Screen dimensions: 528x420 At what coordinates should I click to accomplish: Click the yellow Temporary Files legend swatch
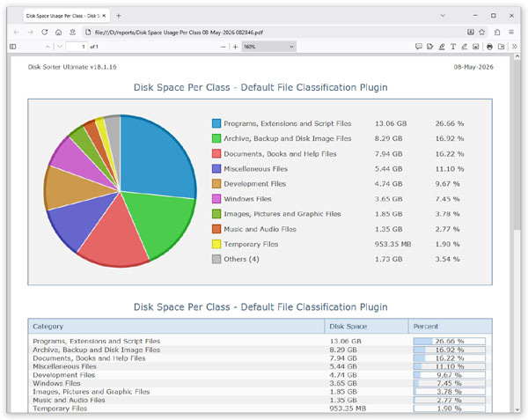pyautogui.click(x=216, y=244)
